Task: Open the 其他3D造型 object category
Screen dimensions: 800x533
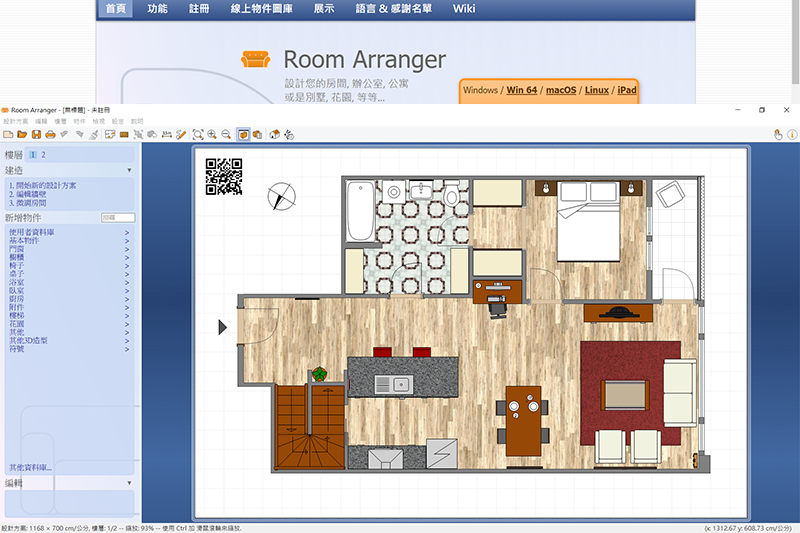Action: [x=69, y=341]
